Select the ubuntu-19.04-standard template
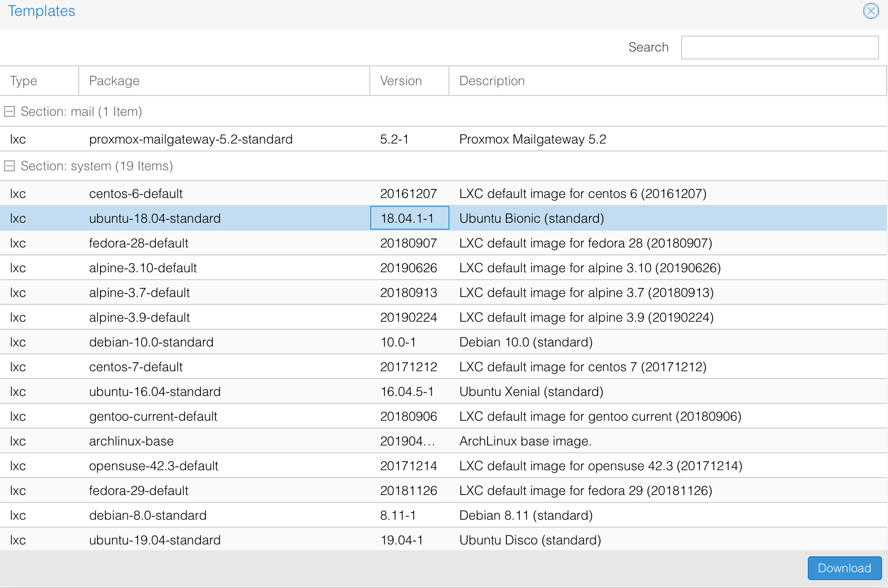 154,540
